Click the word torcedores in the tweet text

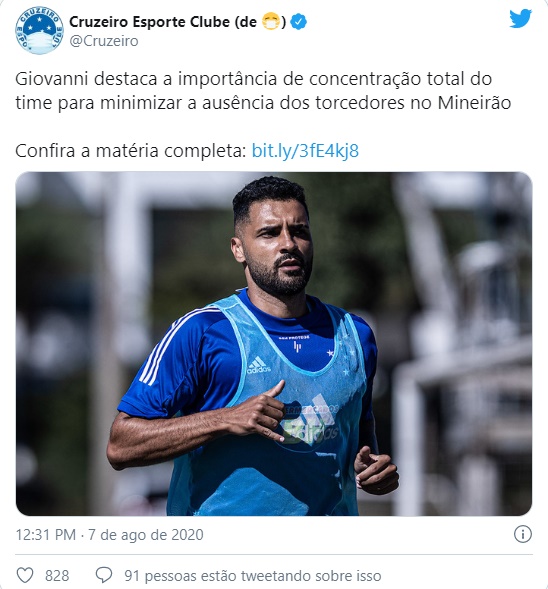[x=360, y=103]
